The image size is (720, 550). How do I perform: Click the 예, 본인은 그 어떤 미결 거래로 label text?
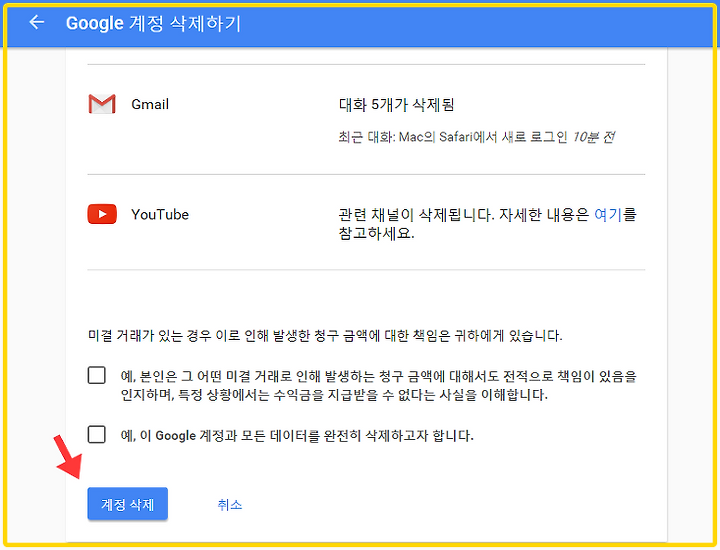coord(379,385)
